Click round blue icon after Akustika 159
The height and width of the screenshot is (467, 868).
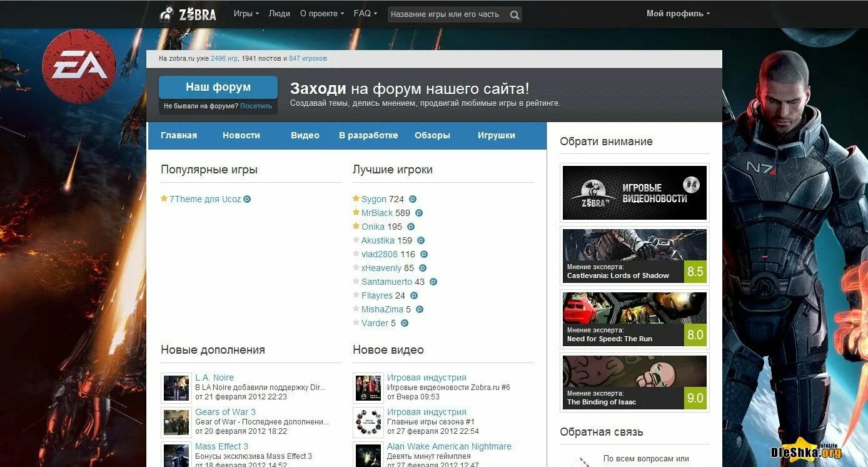[421, 240]
